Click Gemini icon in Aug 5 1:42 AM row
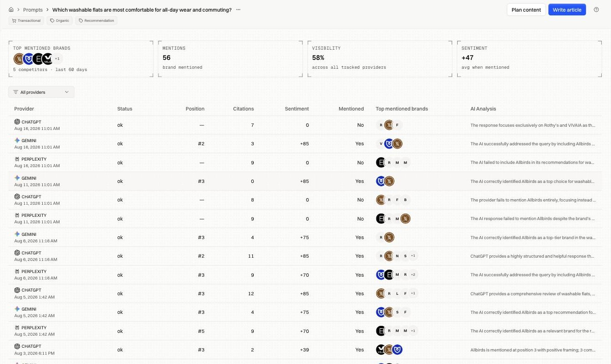 pos(17,309)
